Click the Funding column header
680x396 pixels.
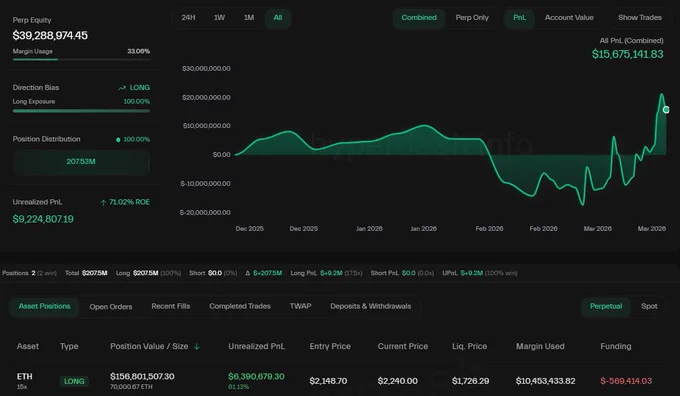click(x=615, y=347)
